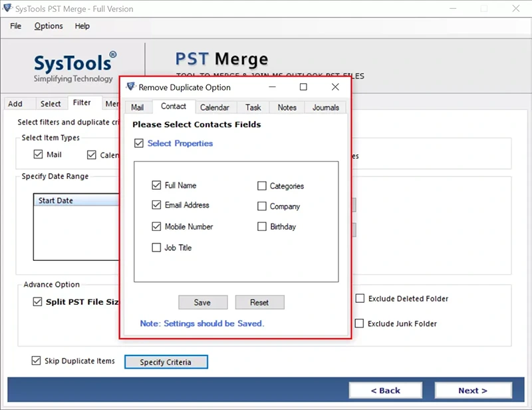Click the shield icon in the Remove Duplicate Option dialog
Screen dimensions: 532x410
click(130, 87)
